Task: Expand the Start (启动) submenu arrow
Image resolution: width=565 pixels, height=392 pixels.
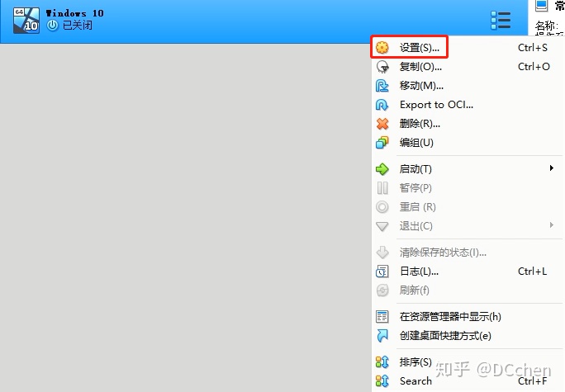Action: coord(551,168)
